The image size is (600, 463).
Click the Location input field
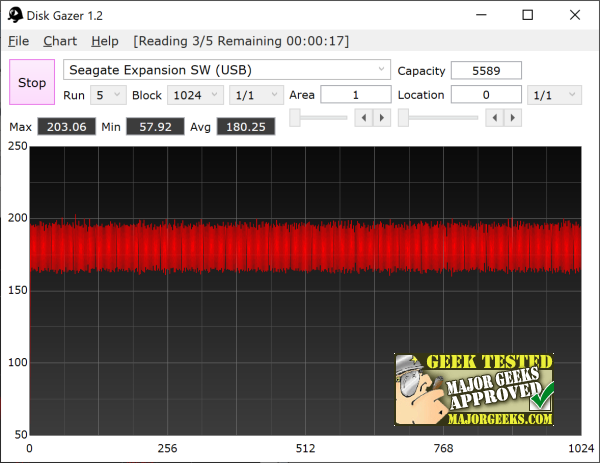click(486, 95)
